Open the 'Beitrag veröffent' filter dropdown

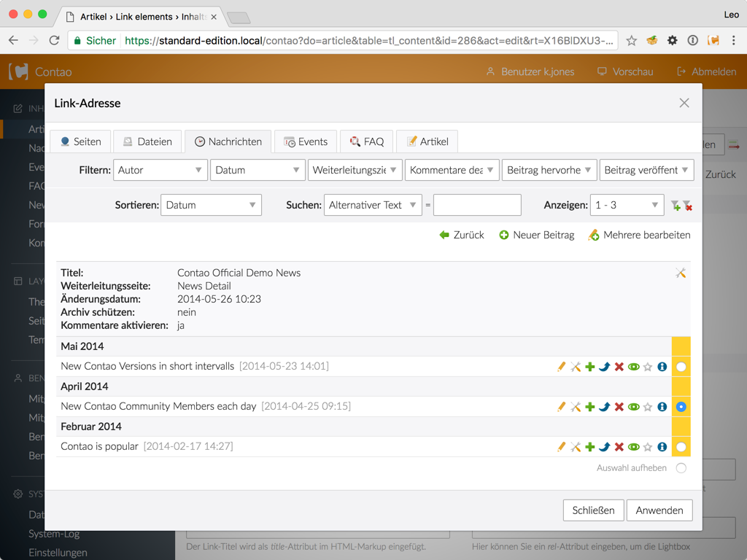point(646,170)
